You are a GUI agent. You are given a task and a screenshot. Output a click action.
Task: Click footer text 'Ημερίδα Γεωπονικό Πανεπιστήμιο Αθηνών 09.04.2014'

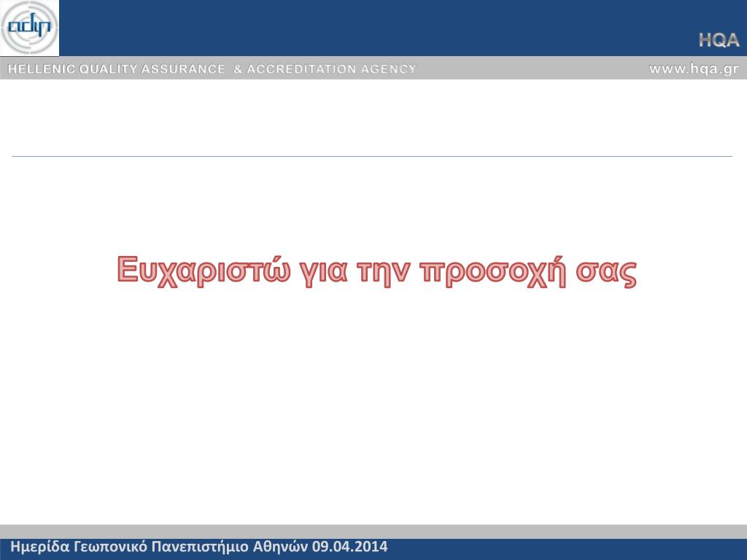point(199,546)
